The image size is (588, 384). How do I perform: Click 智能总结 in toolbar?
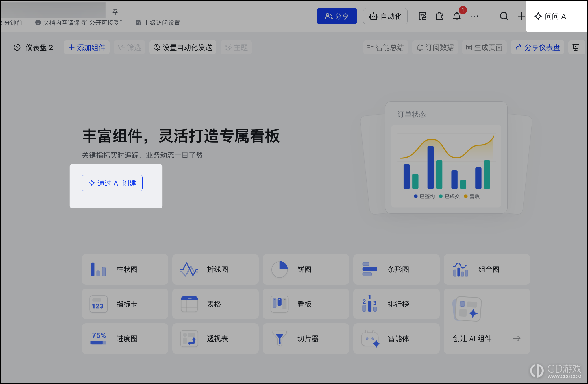point(386,47)
